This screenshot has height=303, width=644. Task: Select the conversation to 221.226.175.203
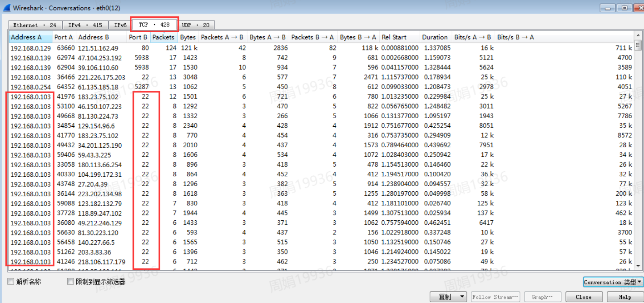101,77
